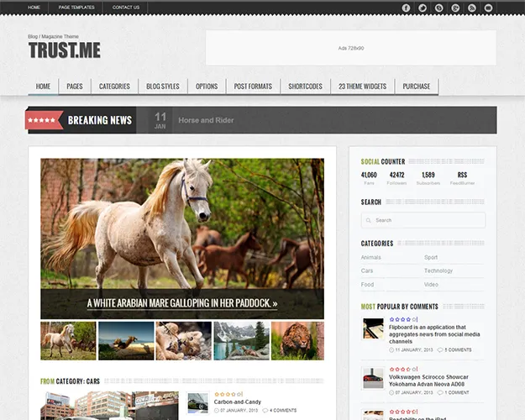Click the city buildings image under From Category: Cars

click(x=109, y=406)
